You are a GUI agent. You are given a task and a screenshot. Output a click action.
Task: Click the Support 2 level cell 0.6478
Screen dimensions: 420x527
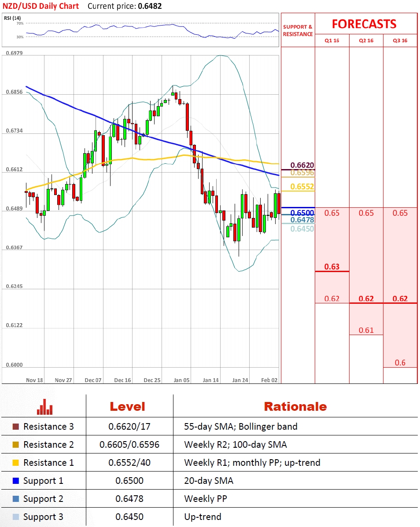(129, 499)
